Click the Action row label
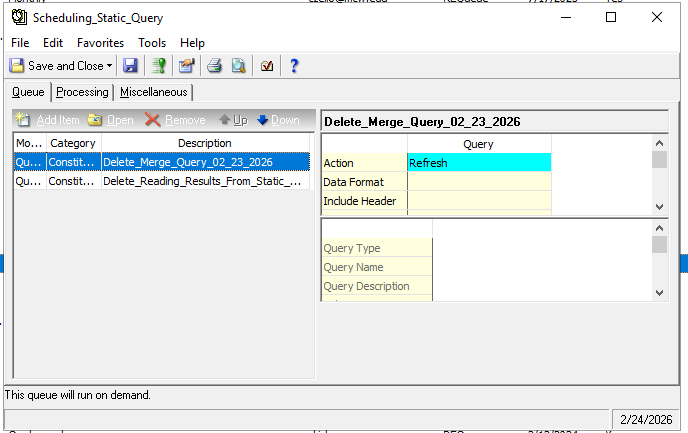This screenshot has height=433, width=688. click(365, 163)
